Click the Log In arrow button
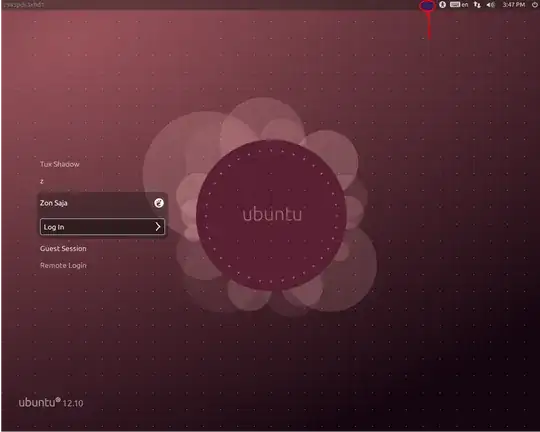The image size is (540, 432). [x=158, y=227]
